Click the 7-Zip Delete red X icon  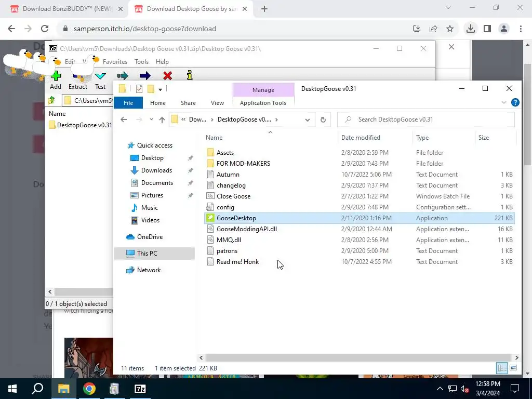click(x=167, y=76)
